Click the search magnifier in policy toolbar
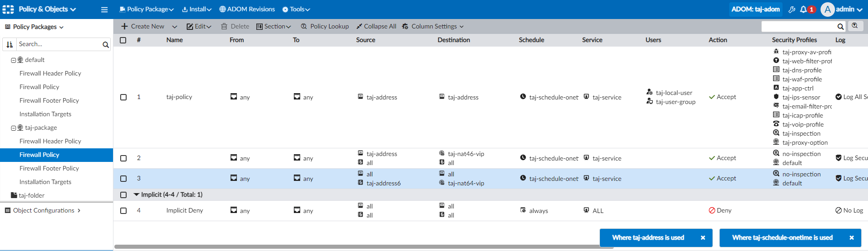Screen dimensions: 868x251 coord(840,27)
